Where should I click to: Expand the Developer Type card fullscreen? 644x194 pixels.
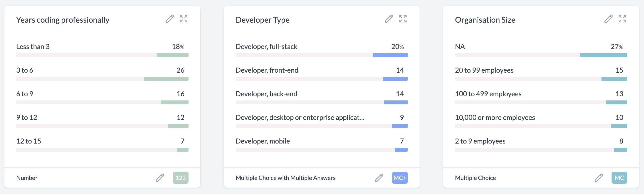(x=403, y=19)
